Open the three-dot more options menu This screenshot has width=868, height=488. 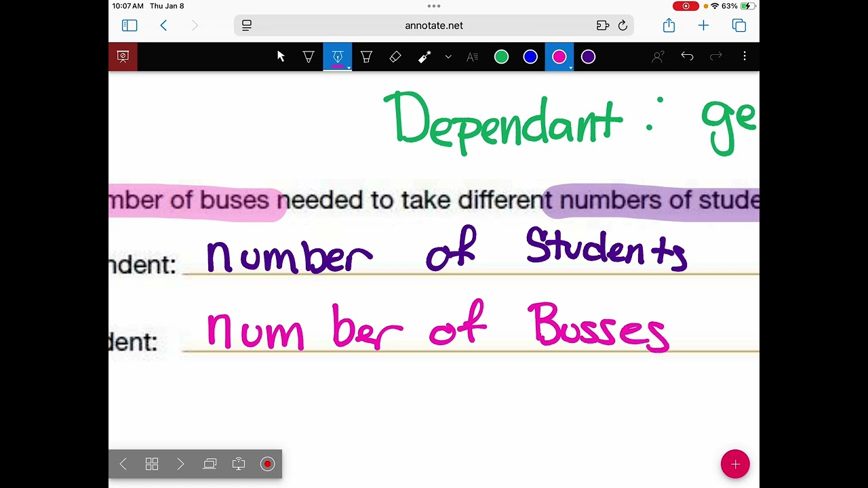coord(745,57)
